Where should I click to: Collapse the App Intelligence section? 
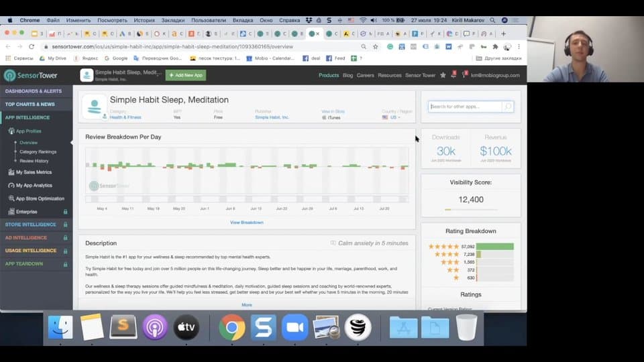[27, 117]
